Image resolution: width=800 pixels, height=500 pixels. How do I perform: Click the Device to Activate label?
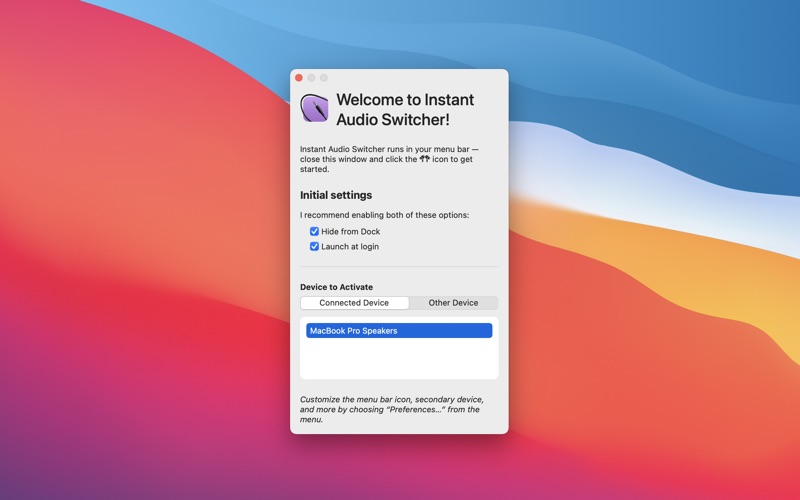(x=336, y=287)
